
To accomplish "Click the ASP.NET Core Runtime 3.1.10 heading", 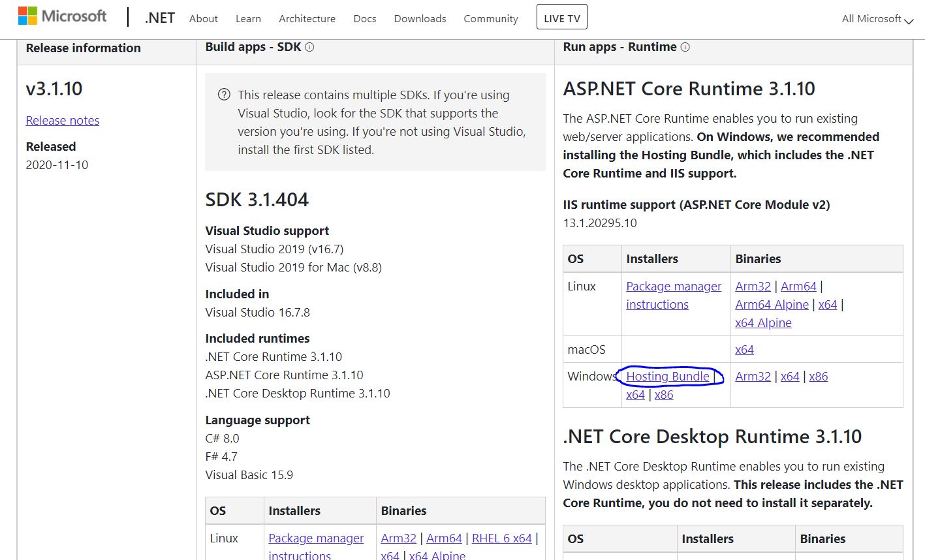I will click(689, 89).
